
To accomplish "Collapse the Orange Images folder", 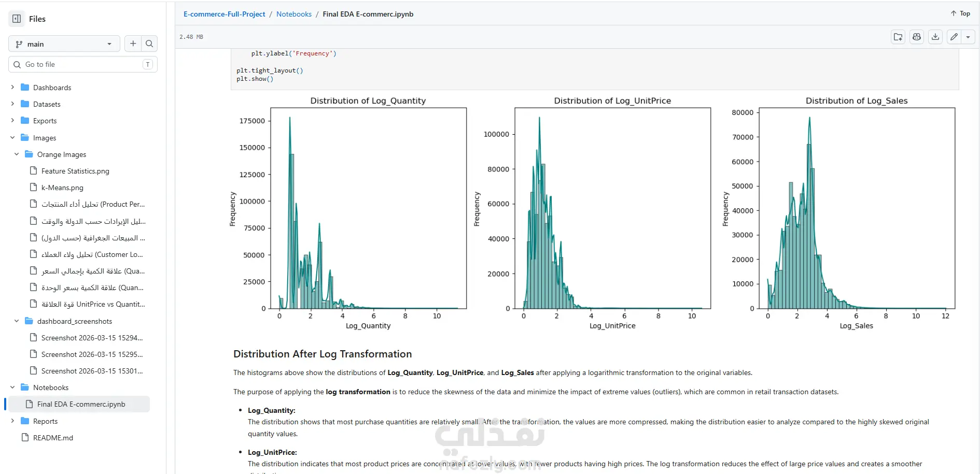I will [17, 154].
